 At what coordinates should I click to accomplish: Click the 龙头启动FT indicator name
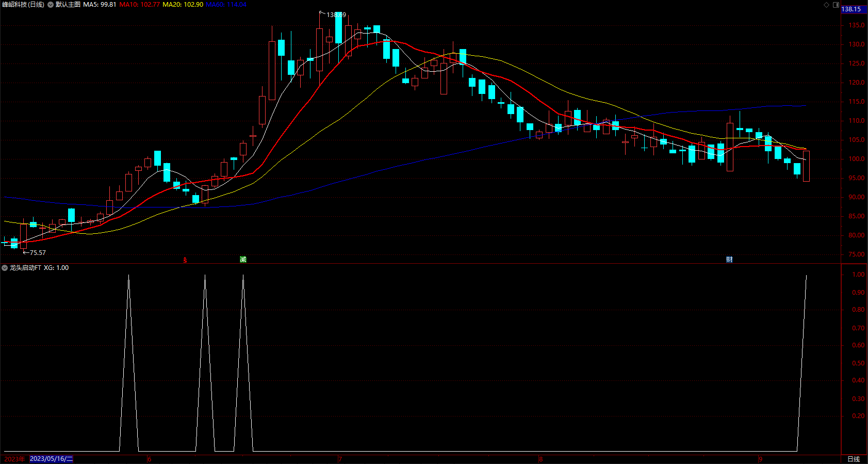[x=25, y=268]
